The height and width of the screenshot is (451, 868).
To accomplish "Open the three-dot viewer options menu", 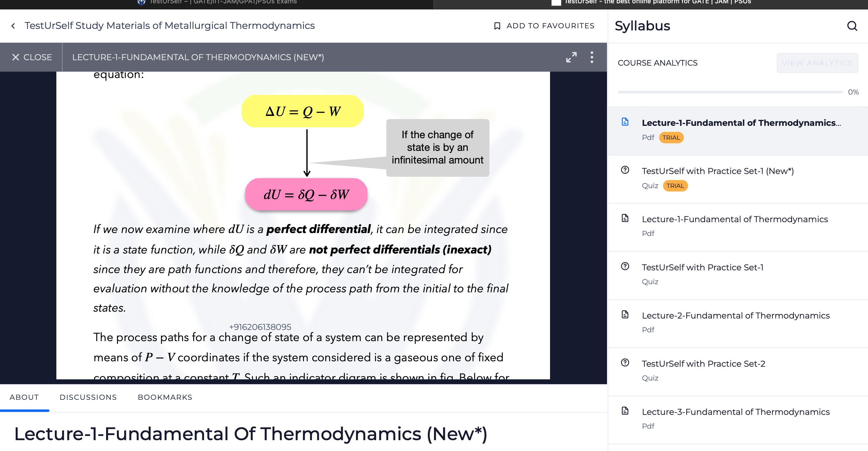I will point(592,57).
